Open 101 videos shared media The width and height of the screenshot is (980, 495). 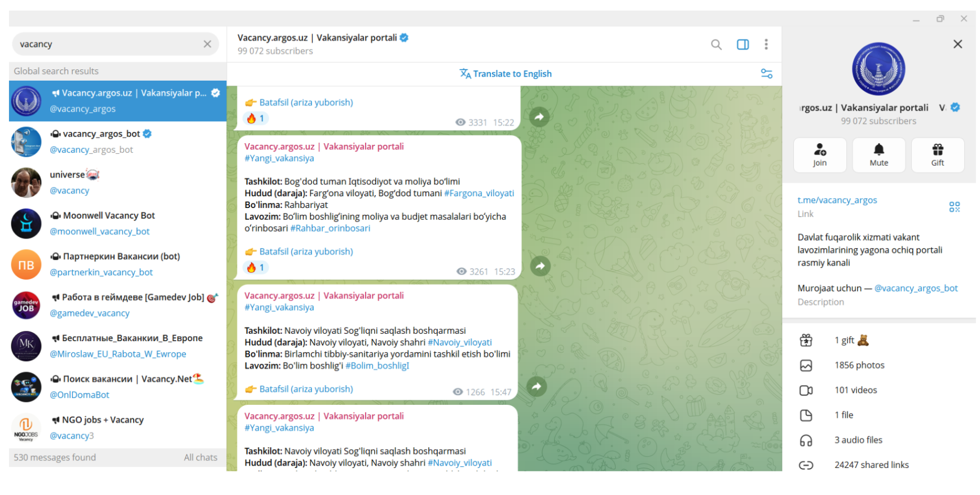click(879, 390)
